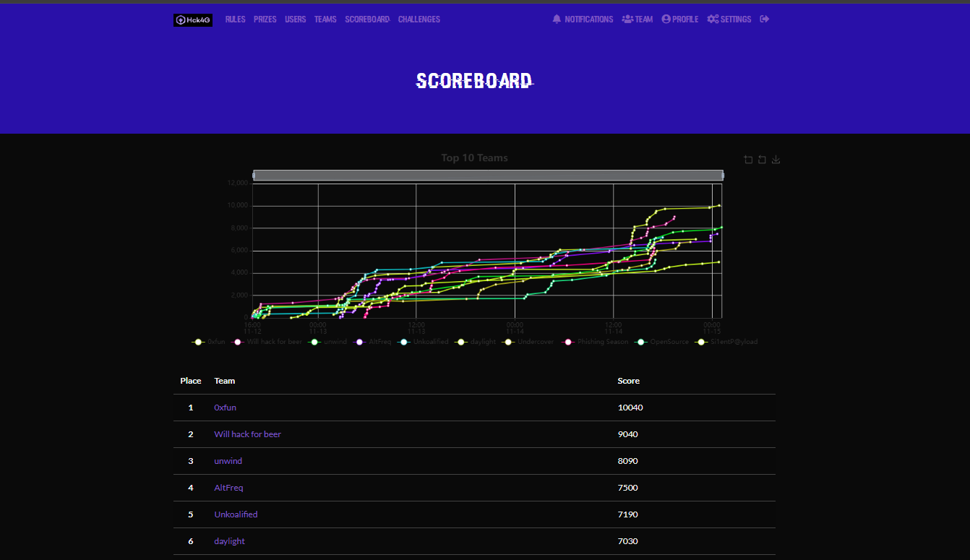970x560 pixels.
Task: Toggle S1lentP@yload series in chart legend
Action: click(726, 342)
